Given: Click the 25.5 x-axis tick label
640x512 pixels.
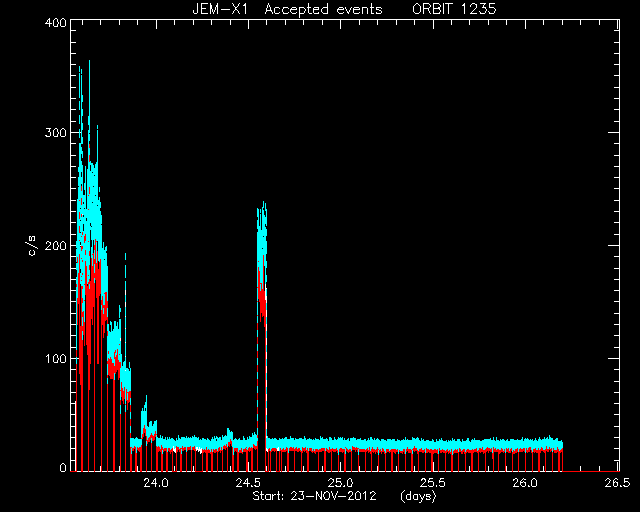Looking at the screenshot, I should 433,483.
